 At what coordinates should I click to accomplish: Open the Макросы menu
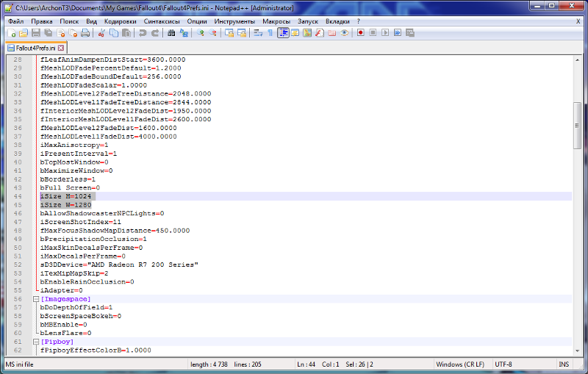[276, 21]
